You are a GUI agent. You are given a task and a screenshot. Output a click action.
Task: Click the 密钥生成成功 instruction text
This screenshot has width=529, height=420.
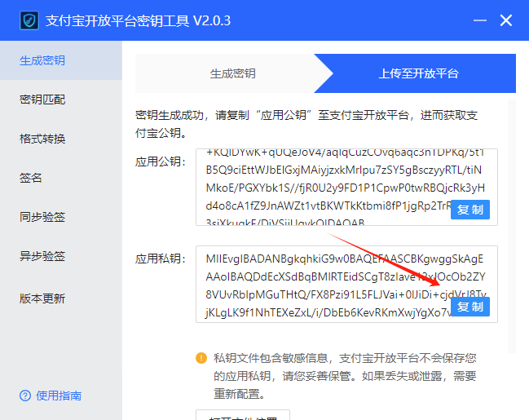tap(306, 124)
